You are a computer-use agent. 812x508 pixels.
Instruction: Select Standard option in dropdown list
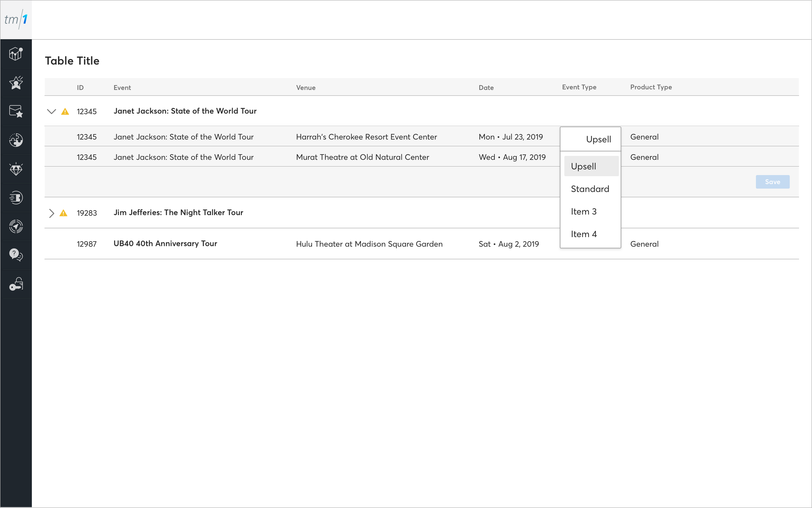591,189
